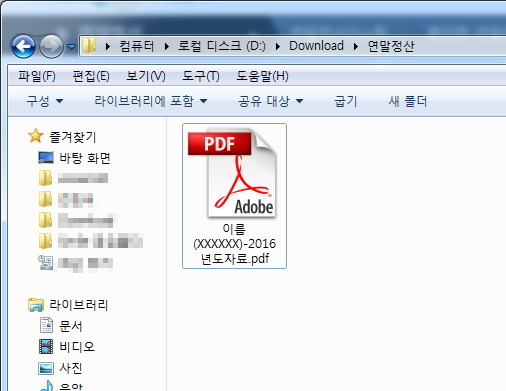
Task: Expand the arrow after Download in path
Action: (x=356, y=46)
